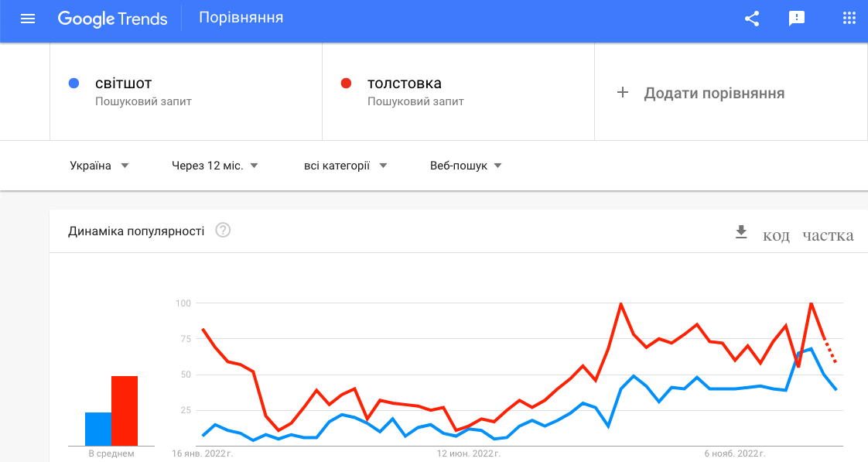Viewport: 868px width, 462px height.
Task: Click the частка share button
Action: click(828, 235)
